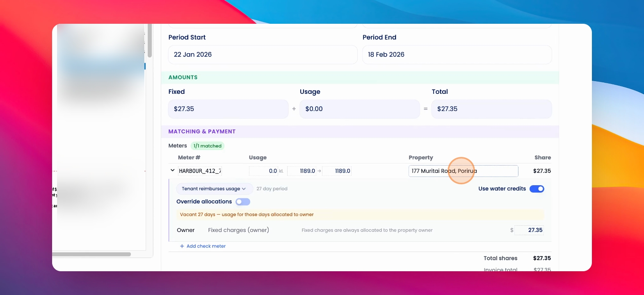Viewport: 644px width, 295px height.
Task: Click the 0.0 kL usage field
Action: 264,171
